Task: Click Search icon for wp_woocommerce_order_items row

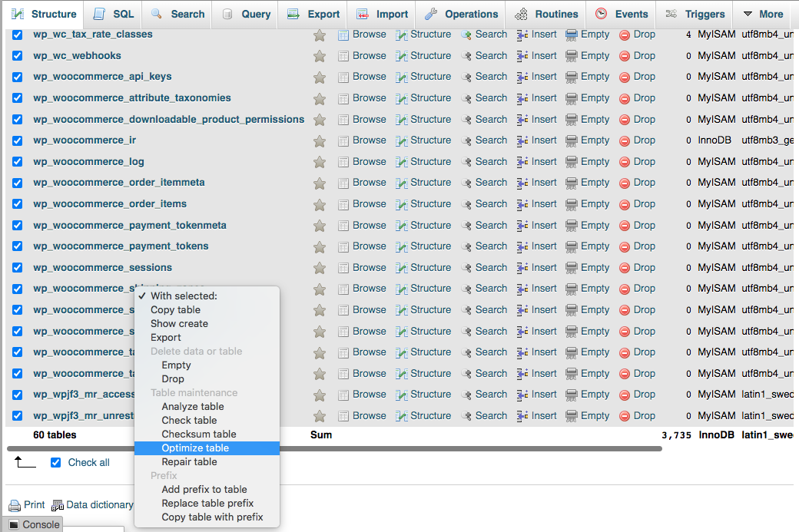Action: tap(466, 204)
